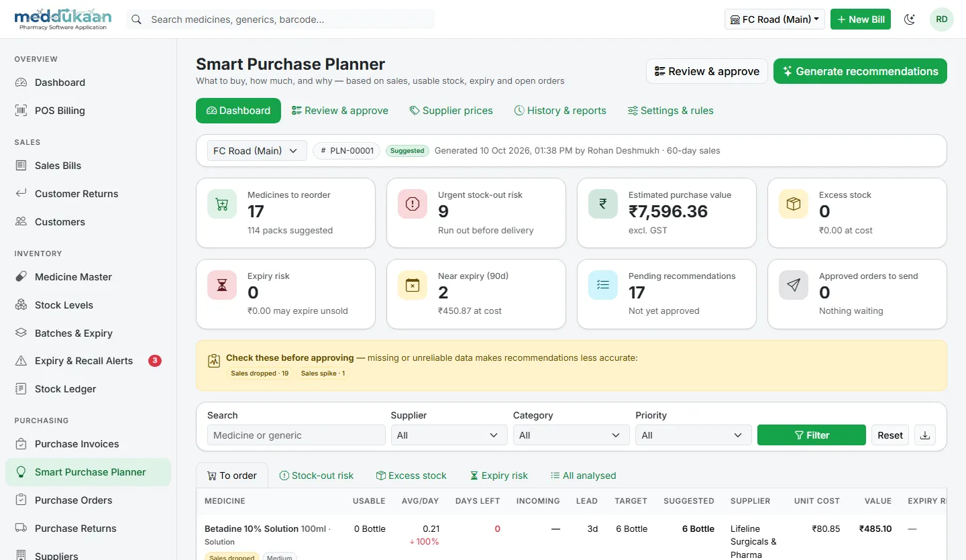966x560 pixels.
Task: Open Dashboard in the sidebar
Action: pos(88,82)
